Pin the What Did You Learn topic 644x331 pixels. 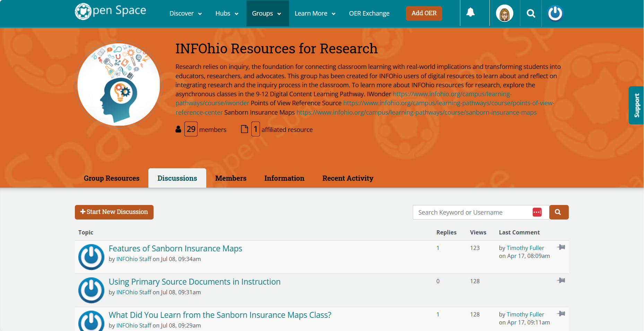561,314
